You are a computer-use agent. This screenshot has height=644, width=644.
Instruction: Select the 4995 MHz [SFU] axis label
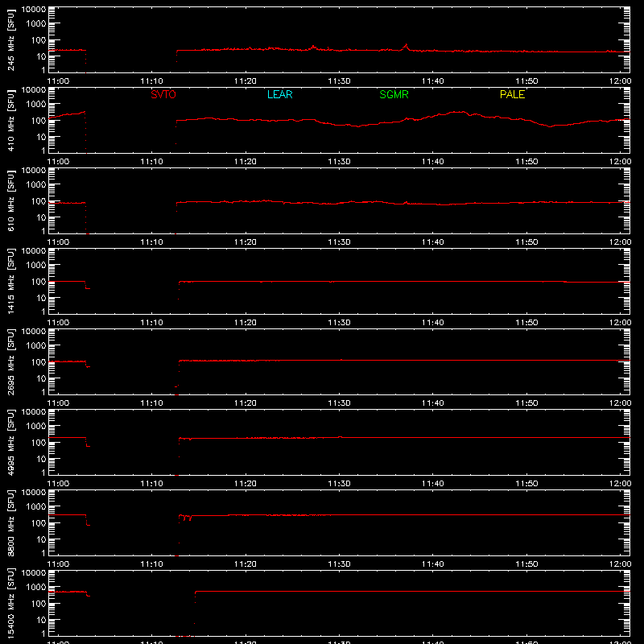(10, 442)
